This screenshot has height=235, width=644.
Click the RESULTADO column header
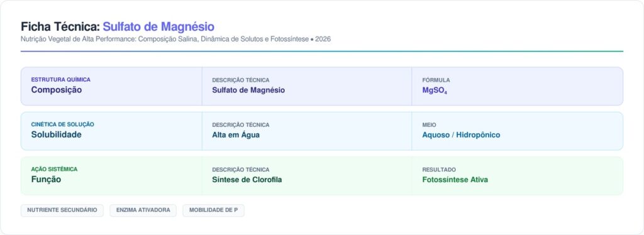point(439,170)
